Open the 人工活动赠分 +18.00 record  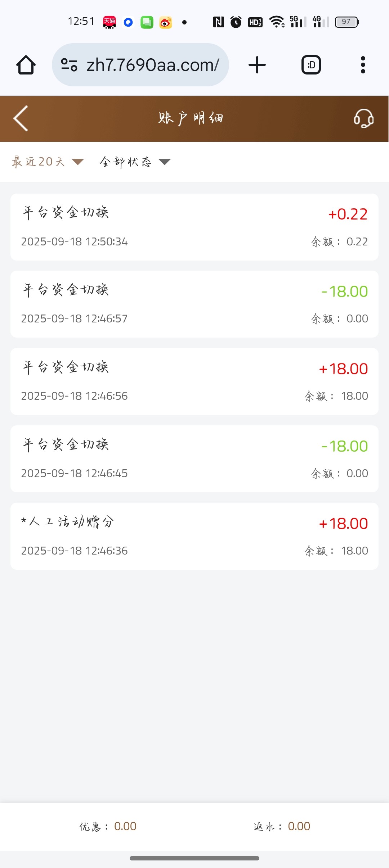194,536
